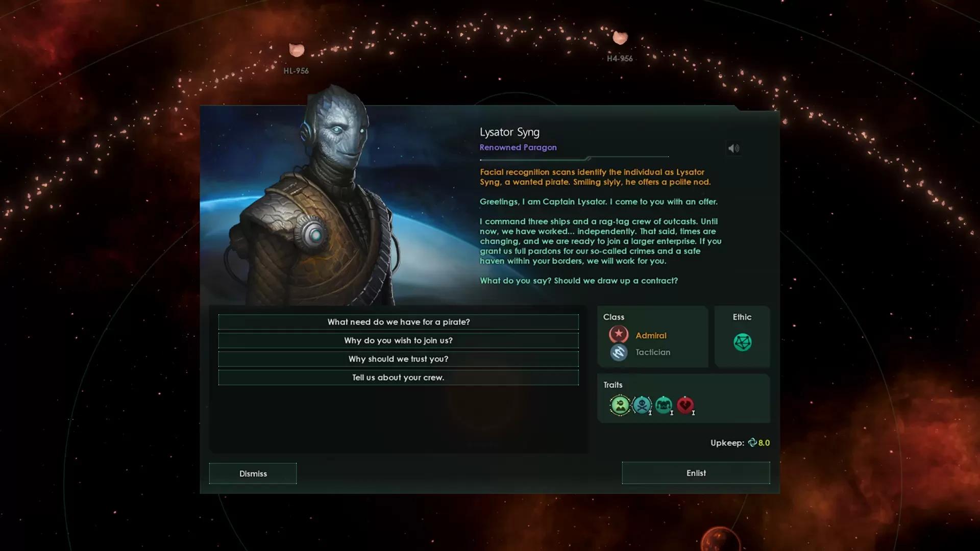
Task: Click the Renowned Paragon title label
Action: pos(518,146)
